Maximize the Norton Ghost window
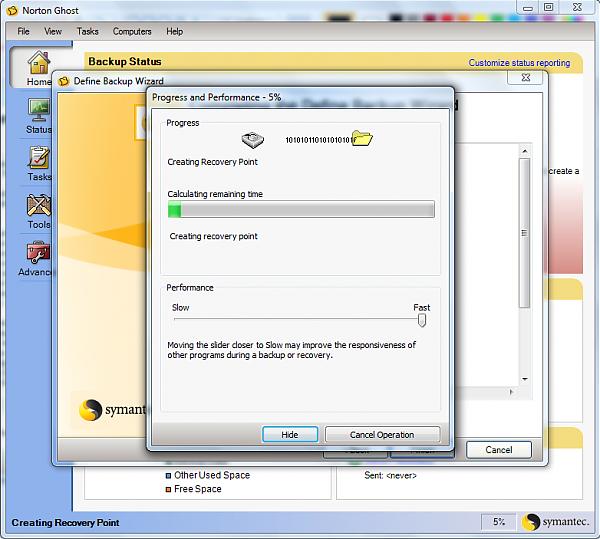The width and height of the screenshot is (600, 539). [548, 8]
